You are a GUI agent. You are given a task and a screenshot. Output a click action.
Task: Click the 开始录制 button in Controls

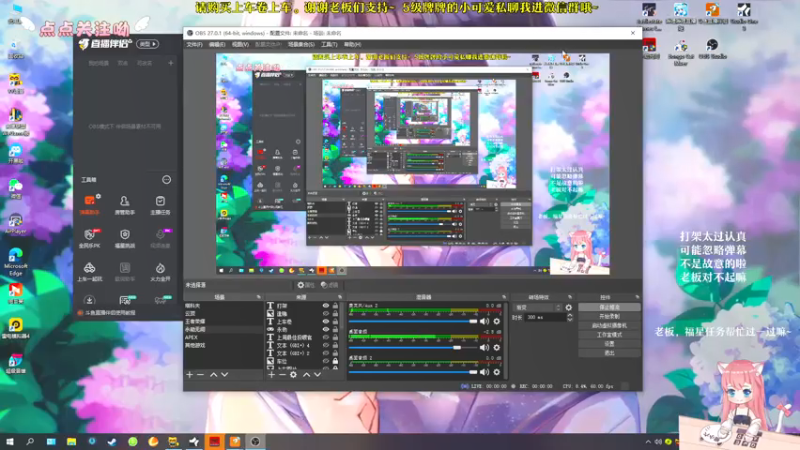tap(609, 316)
